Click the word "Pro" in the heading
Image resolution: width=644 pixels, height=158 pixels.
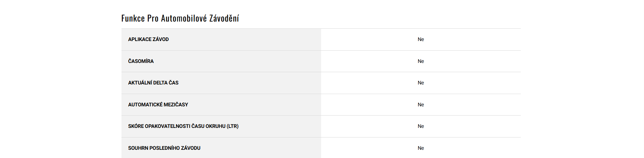tap(153, 18)
